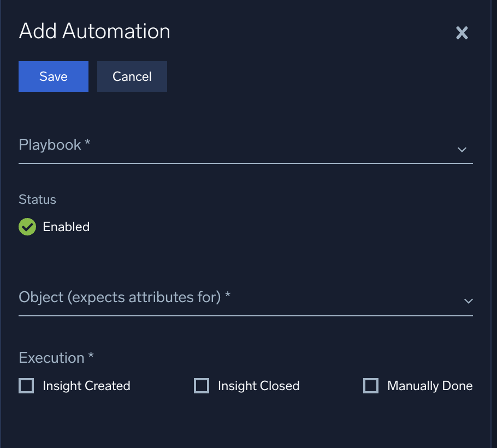Click the downward arrow on the Playbook selector
497x448 pixels.
461,149
